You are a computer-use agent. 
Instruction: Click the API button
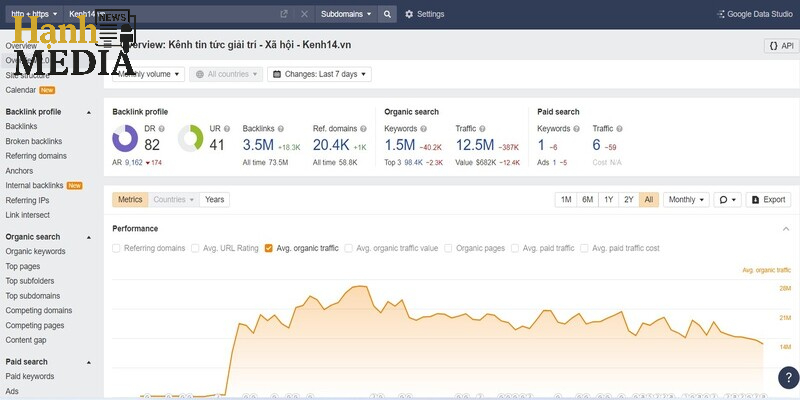[x=782, y=46]
